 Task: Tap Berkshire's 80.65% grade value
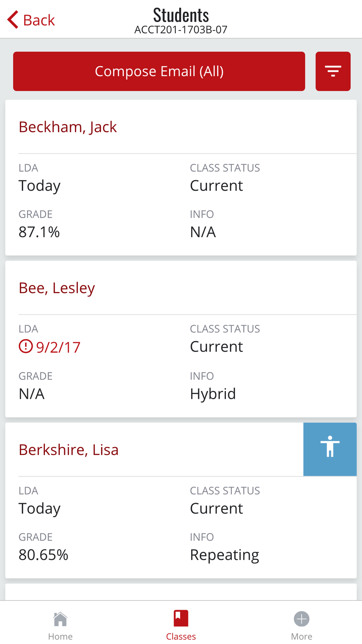(43, 555)
